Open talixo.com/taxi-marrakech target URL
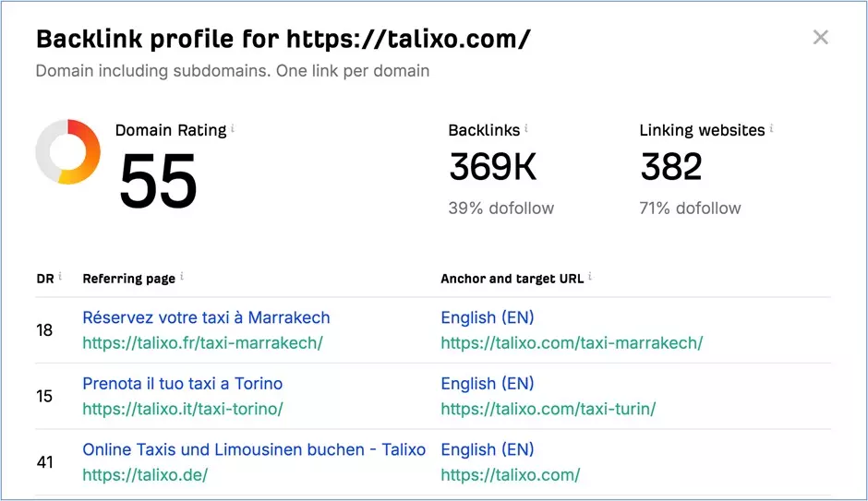Screen dimensions: 868x501 572,343
